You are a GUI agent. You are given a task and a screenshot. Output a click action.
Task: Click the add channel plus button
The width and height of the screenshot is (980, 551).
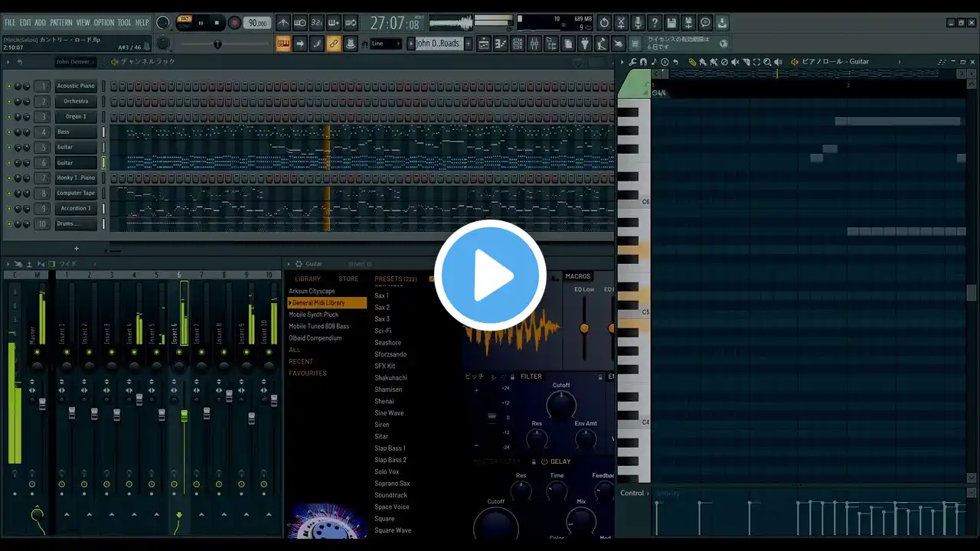click(76, 249)
